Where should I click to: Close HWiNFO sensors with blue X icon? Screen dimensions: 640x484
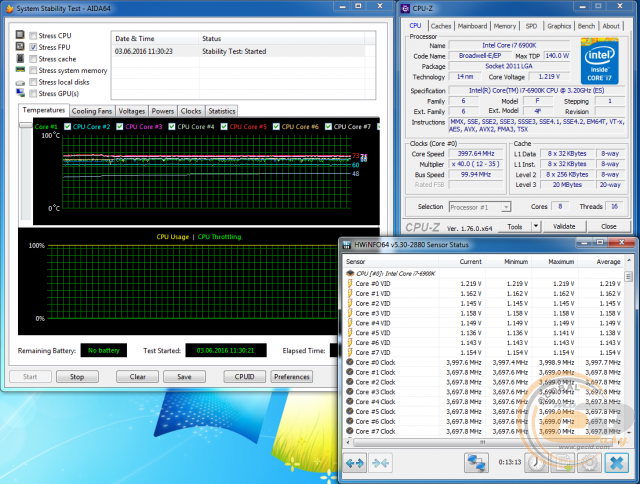click(x=617, y=463)
